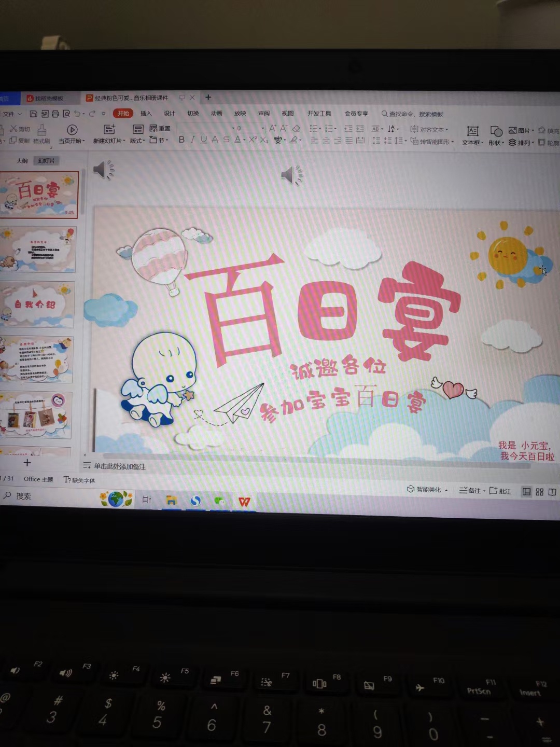Click the increase font size A icon
This screenshot has height=747, width=560.
point(273,128)
